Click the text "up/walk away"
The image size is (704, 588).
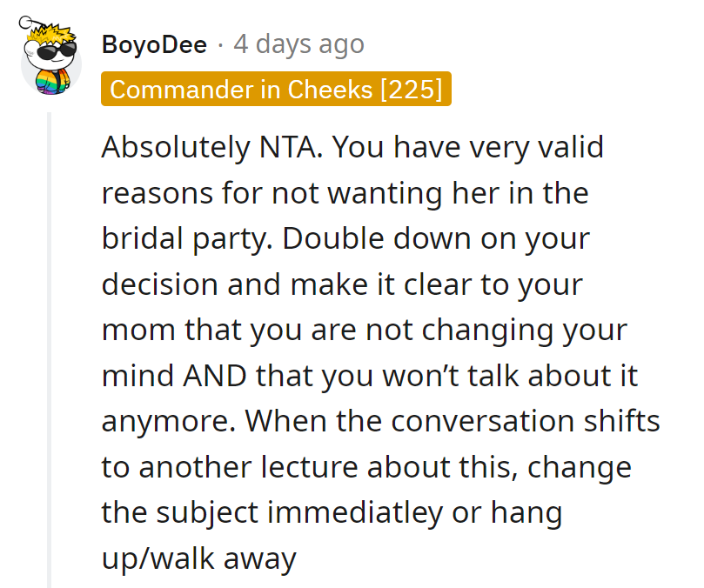[198, 558]
